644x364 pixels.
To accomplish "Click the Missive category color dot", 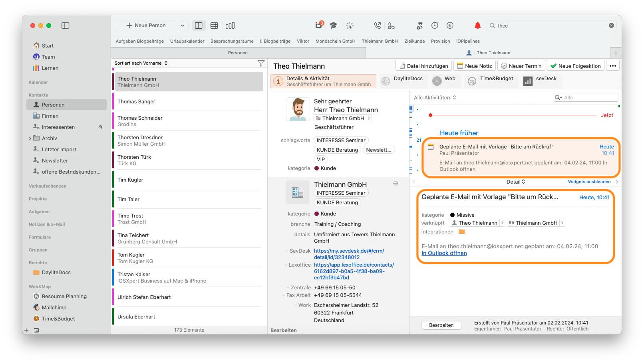I will tap(452, 215).
